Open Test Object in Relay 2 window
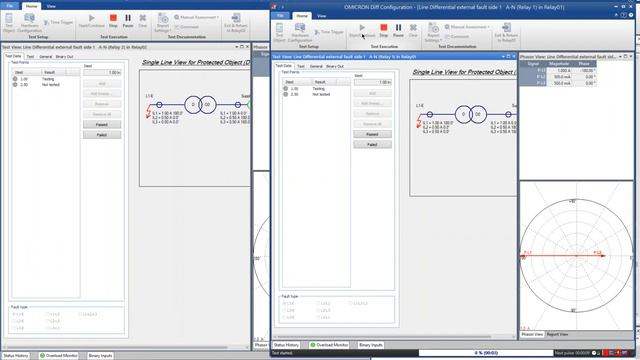Screen dimensions: 640x360 9,23
